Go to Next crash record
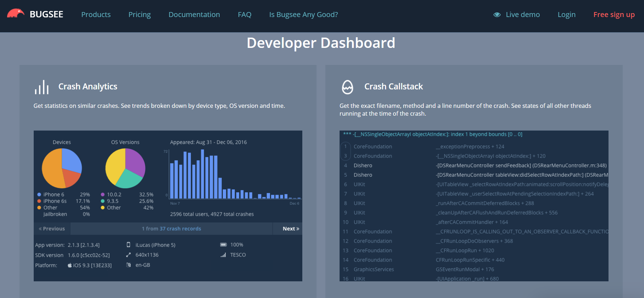The height and width of the screenshot is (298, 644). pyautogui.click(x=291, y=229)
